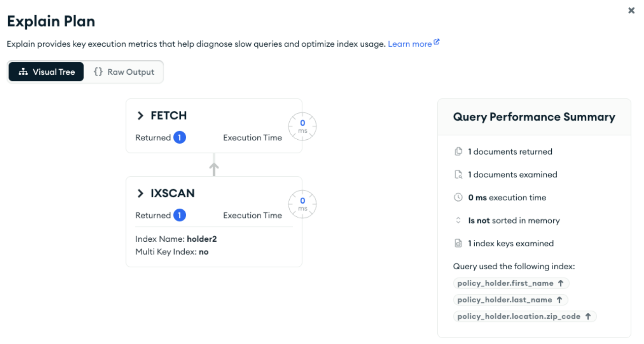Click the FETCH execution time clock
The height and width of the screenshot is (344, 644).
(302, 126)
